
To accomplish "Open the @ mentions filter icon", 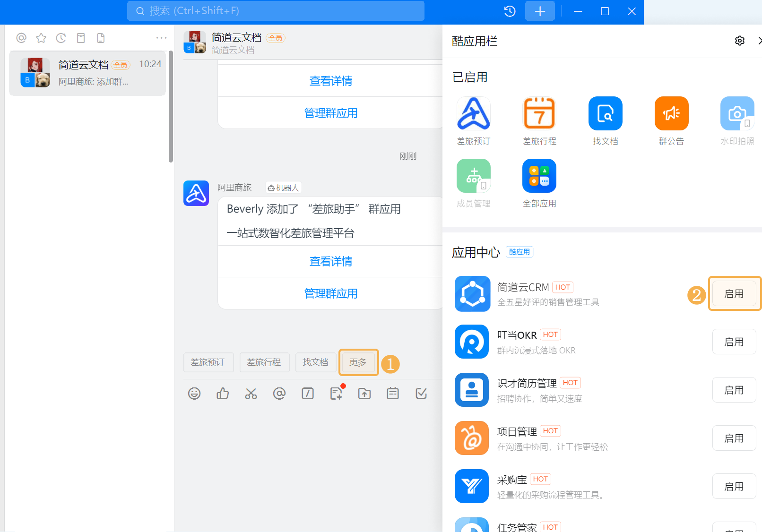I will click(x=21, y=38).
